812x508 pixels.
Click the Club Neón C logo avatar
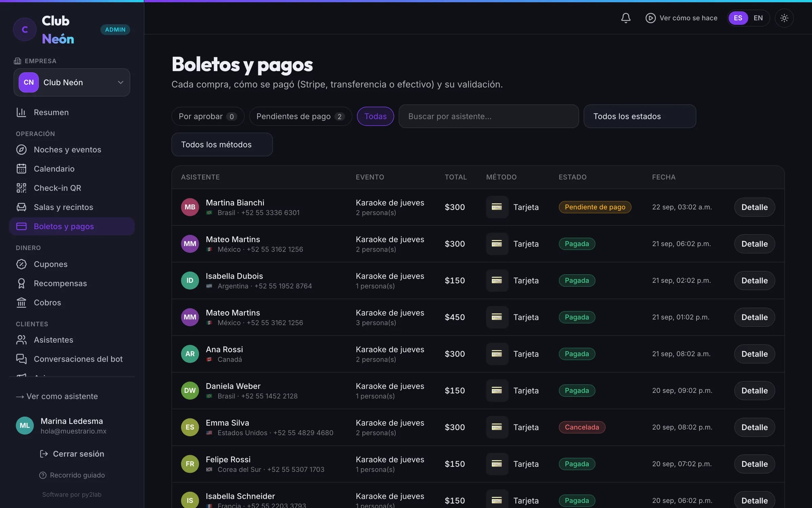[x=25, y=29]
